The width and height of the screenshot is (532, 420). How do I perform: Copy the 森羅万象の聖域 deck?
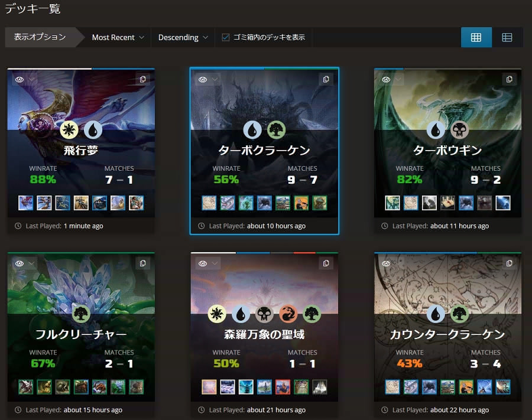[326, 263]
